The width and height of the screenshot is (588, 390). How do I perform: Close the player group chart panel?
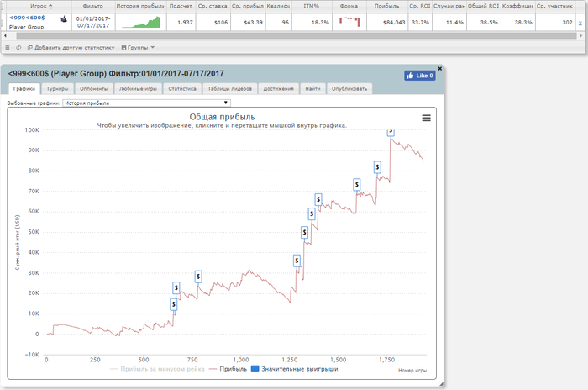(440, 69)
